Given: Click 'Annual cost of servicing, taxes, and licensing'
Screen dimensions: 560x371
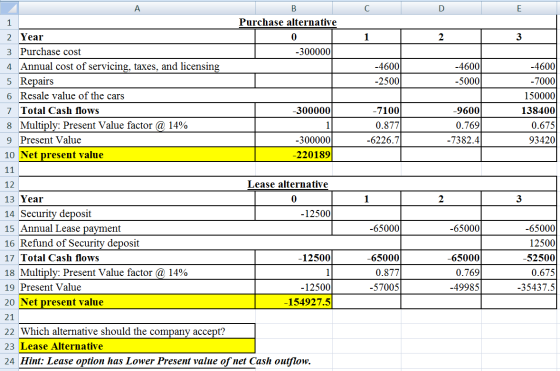Looking at the screenshot, I should [175, 66].
